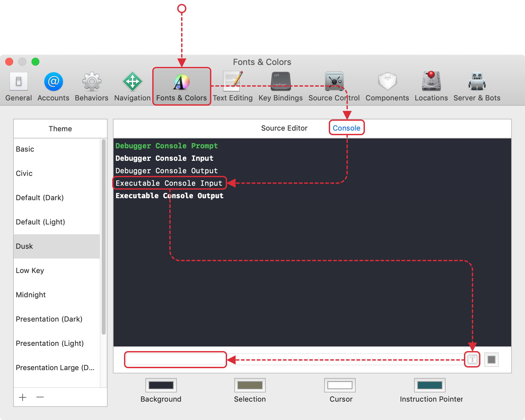Open the Background color well
The height and width of the screenshot is (420, 525).
tap(161, 385)
